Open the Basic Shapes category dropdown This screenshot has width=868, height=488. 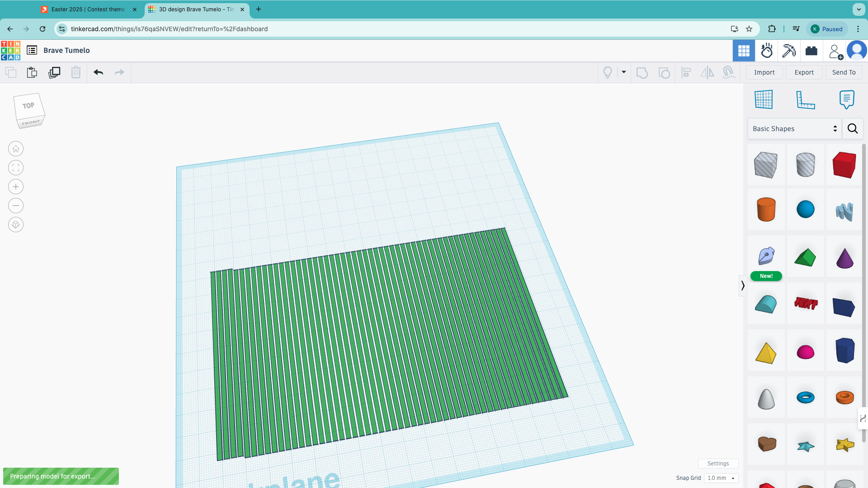(x=794, y=129)
